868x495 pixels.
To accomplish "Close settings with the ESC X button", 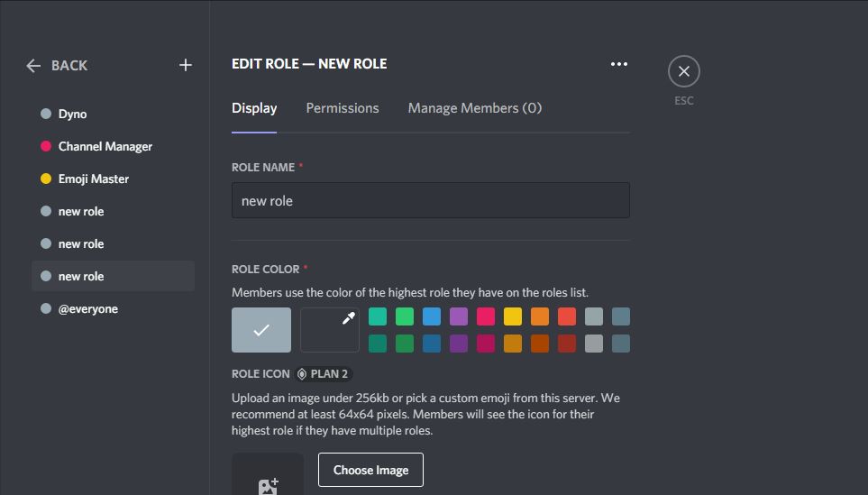I will point(683,71).
